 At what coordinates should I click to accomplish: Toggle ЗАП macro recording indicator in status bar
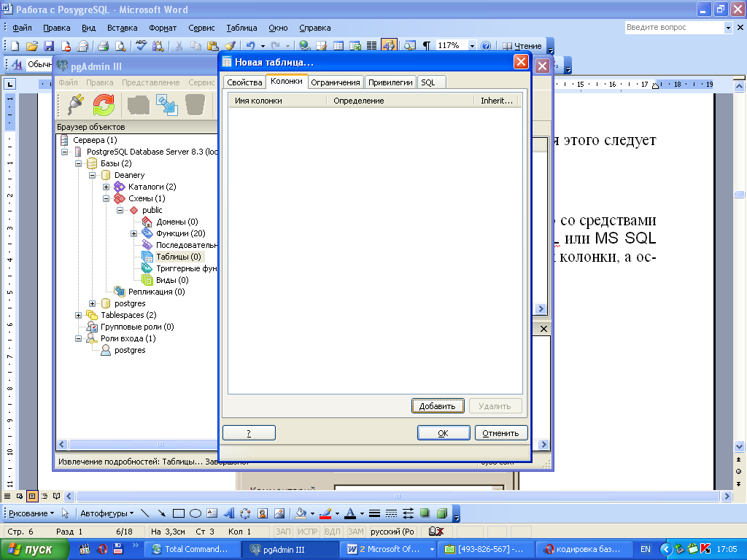(283, 532)
